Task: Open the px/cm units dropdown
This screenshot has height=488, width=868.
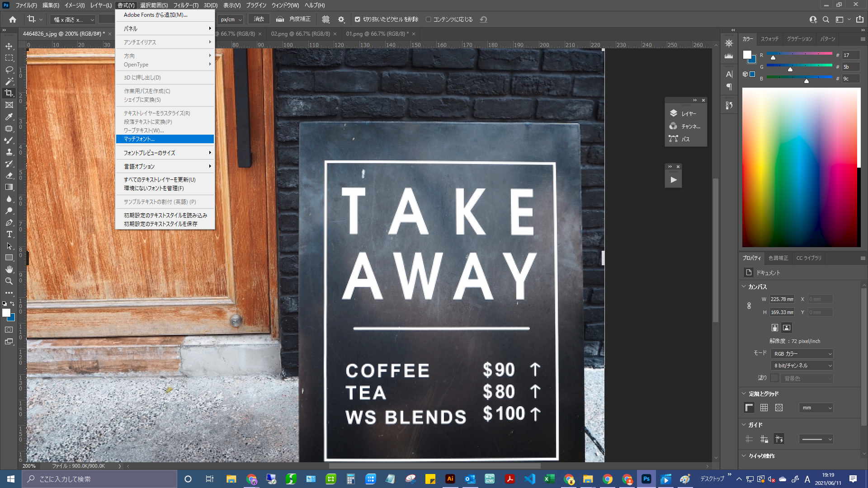Action: 231,19
